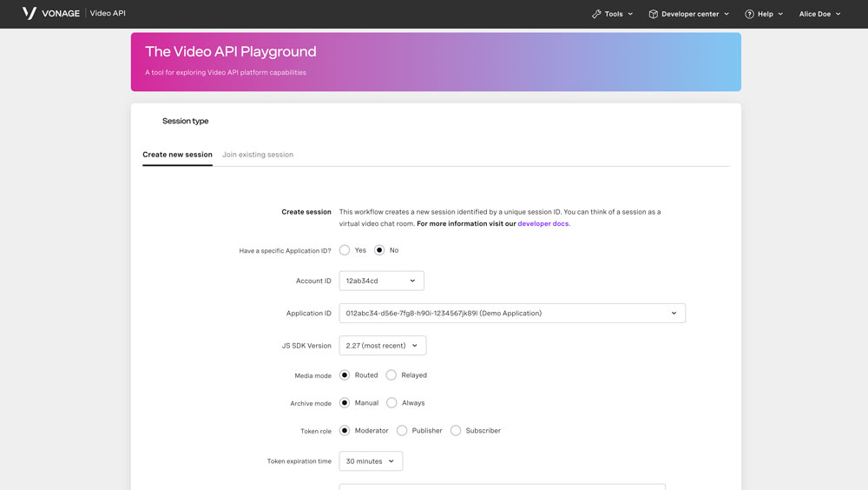Pick Publisher token role
Screen dimensions: 868x490
click(x=402, y=431)
